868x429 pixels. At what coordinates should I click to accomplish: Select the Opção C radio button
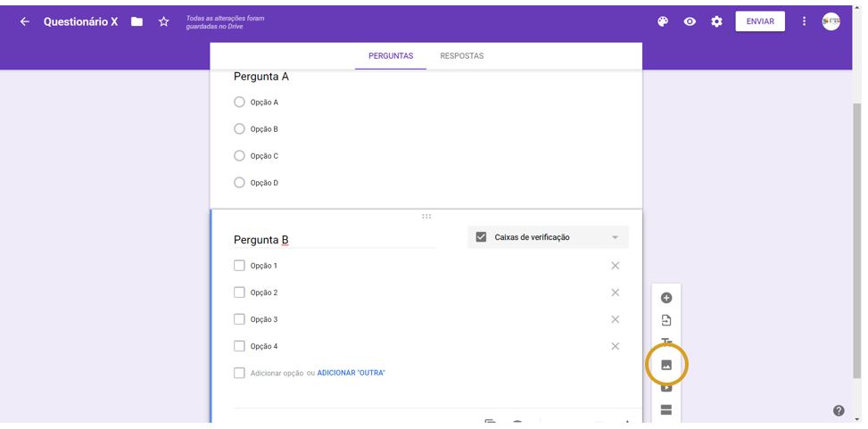[x=239, y=156]
